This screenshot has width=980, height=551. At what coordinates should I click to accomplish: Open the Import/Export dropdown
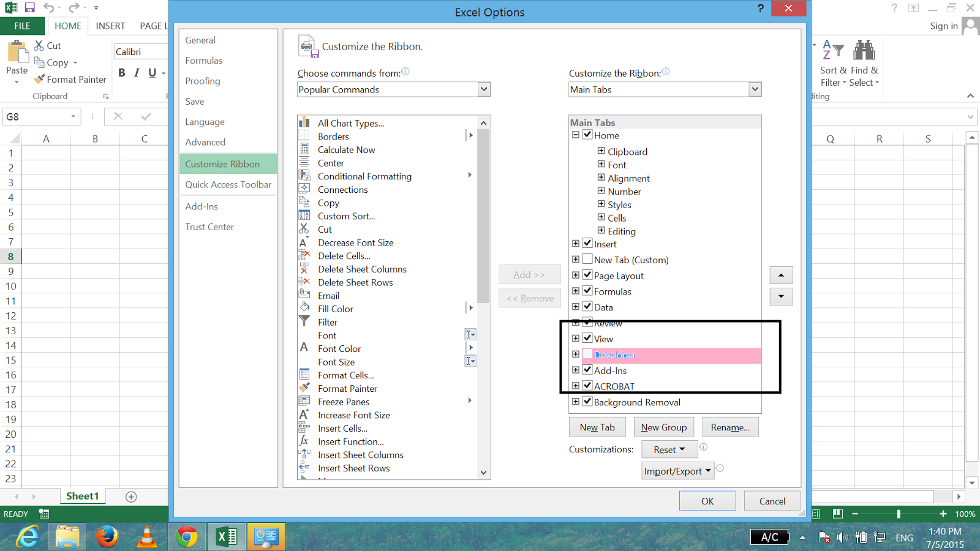click(x=678, y=471)
